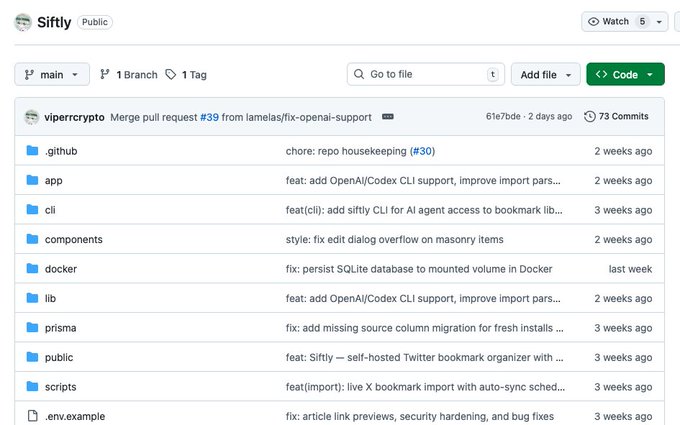
Task: Click the file icon for .env.example
Action: pos(32,415)
